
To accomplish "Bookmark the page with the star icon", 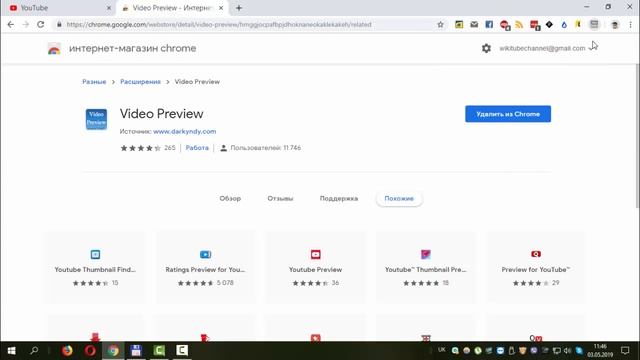I will pos(440,24).
